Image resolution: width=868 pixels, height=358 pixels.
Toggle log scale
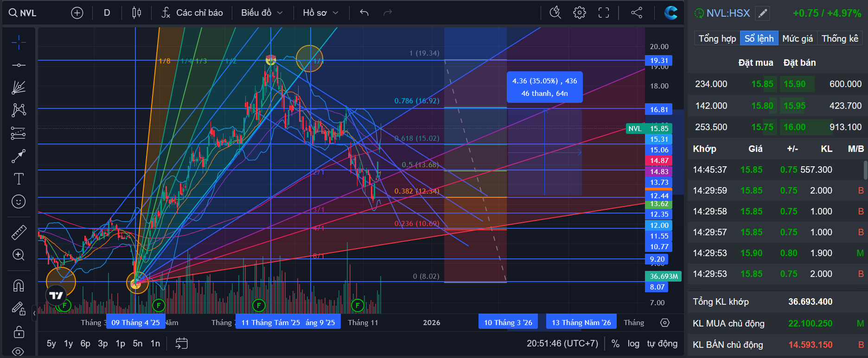(x=633, y=344)
